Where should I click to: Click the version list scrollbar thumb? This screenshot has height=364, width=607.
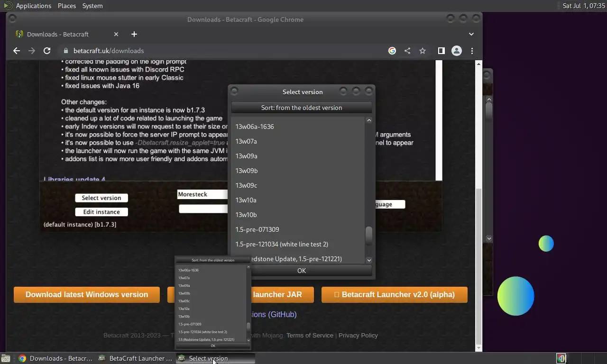click(368, 236)
